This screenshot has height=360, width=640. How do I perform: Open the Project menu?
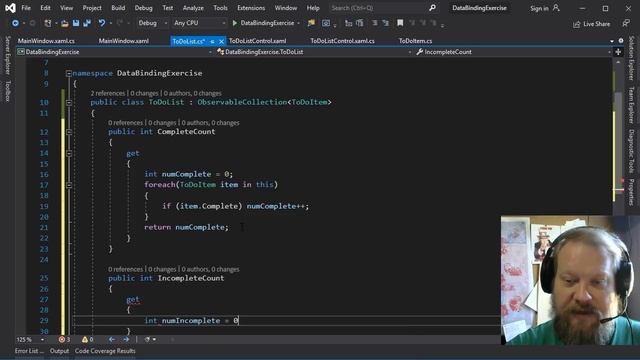(92, 8)
